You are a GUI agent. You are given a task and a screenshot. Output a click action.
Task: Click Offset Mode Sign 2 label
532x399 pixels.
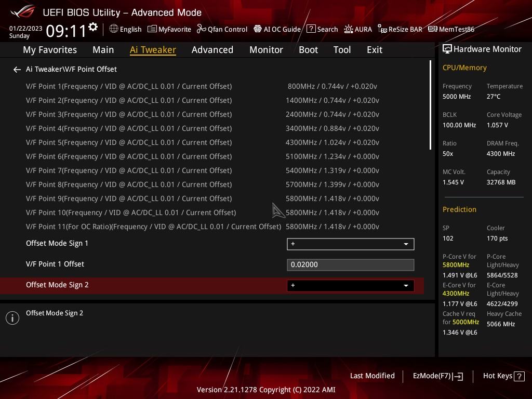pos(57,285)
